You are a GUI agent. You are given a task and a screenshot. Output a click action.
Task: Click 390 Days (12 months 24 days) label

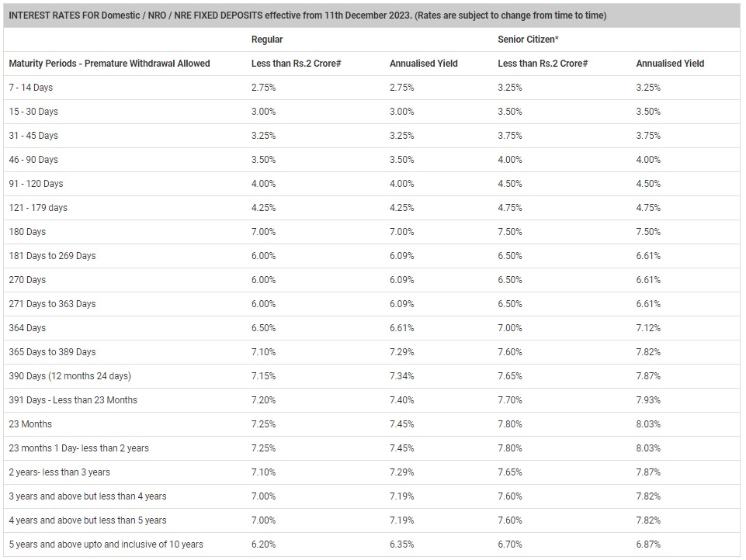pyautogui.click(x=70, y=376)
